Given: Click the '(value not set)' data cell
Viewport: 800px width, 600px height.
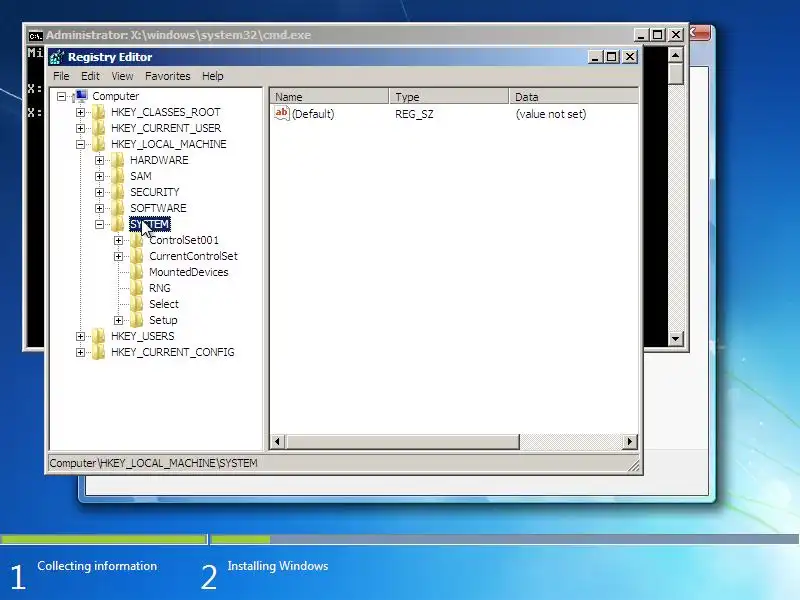Looking at the screenshot, I should pos(551,114).
